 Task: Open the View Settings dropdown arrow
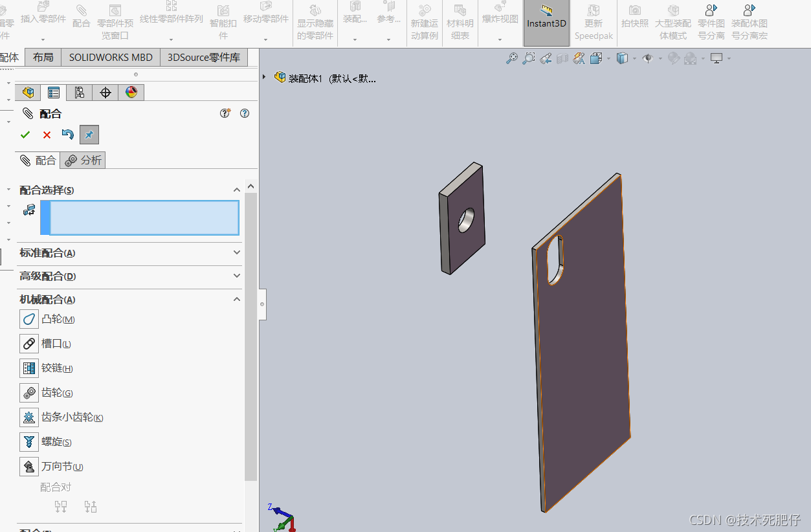729,59
